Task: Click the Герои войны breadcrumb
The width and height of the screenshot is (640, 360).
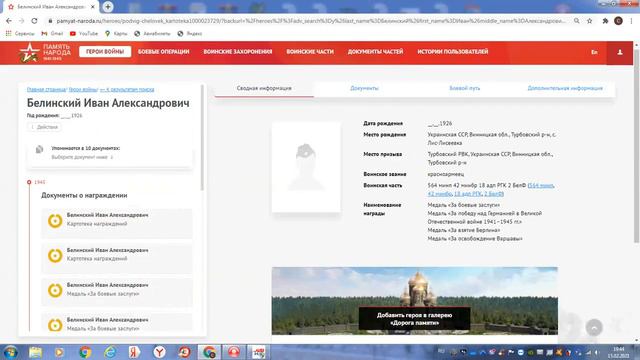Action: [83, 89]
